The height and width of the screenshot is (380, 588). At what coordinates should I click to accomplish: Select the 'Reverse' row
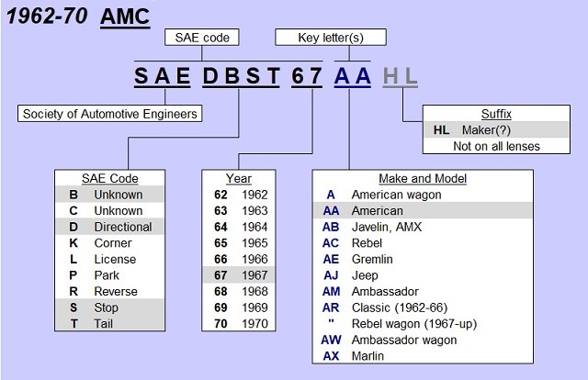[x=109, y=291]
